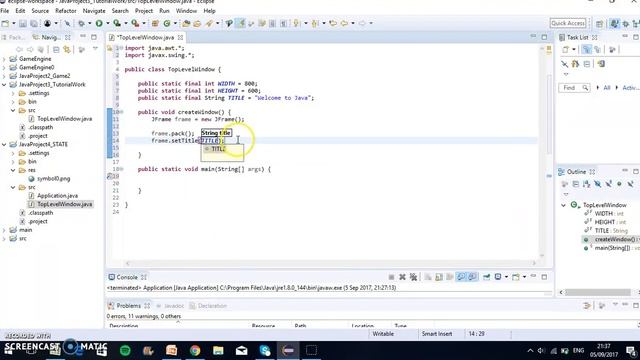Click the Remove Launch X icon in Console
This screenshot has height=360, width=640.
pyautogui.click(x=402, y=277)
